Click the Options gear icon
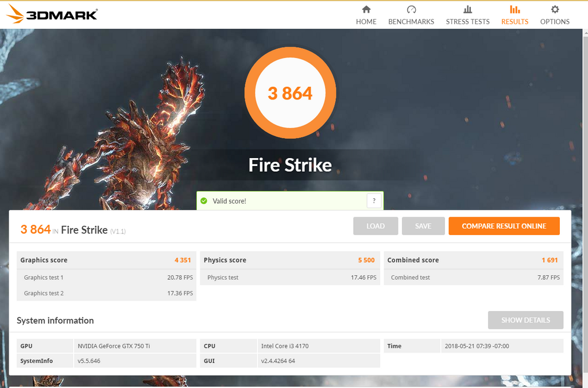Image resolution: width=588 pixels, height=388 pixels. click(555, 9)
